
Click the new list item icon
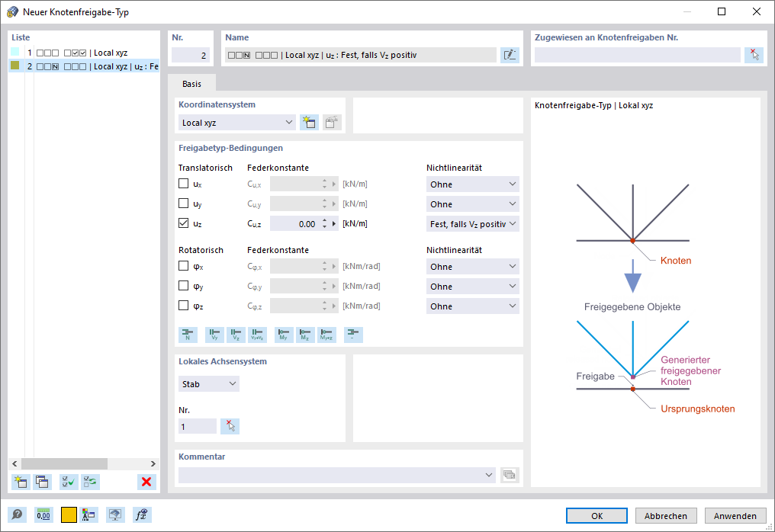point(21,482)
